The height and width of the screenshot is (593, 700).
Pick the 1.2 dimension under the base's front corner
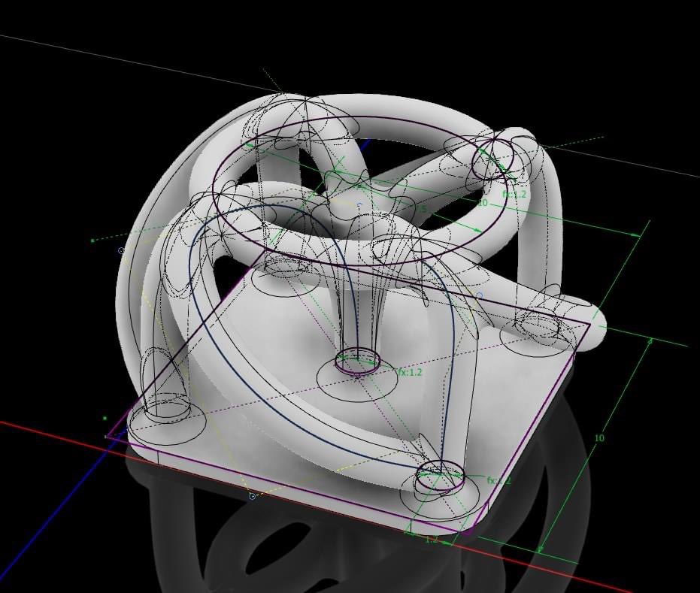tap(432, 540)
